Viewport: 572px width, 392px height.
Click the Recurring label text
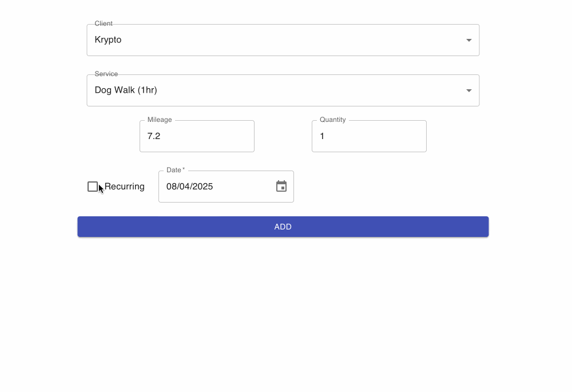coord(124,187)
